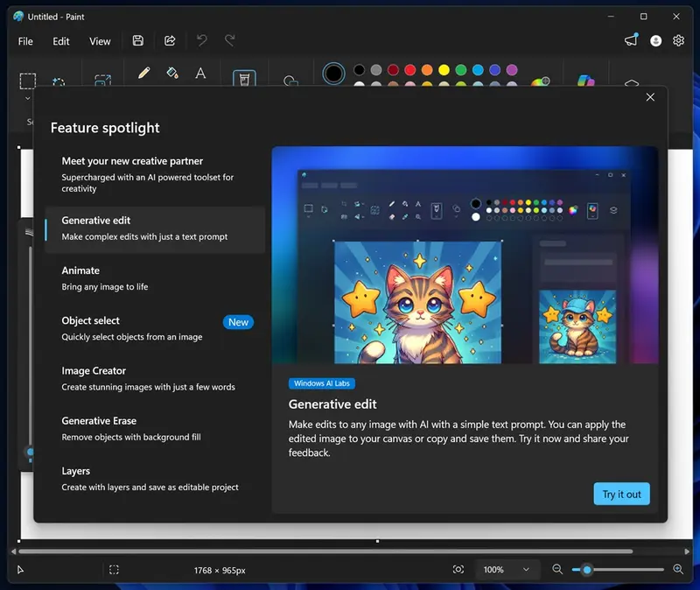Open the View menu

[100, 41]
